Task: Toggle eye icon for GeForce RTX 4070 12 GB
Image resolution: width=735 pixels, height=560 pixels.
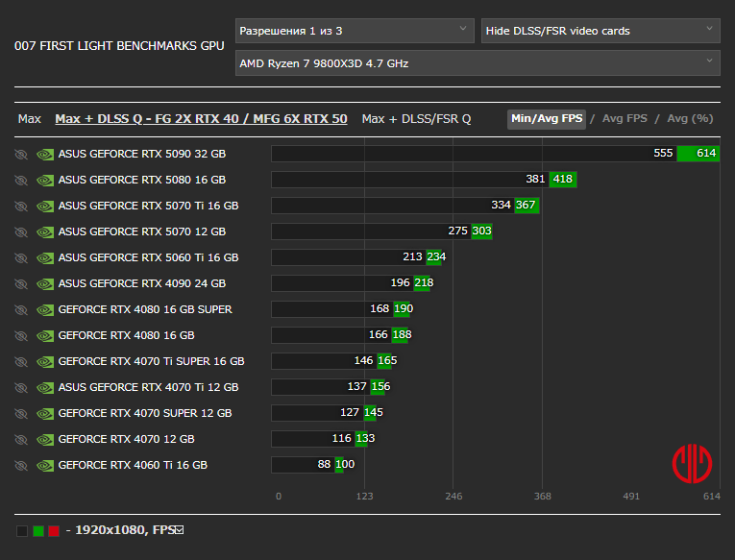Action: [x=21, y=440]
